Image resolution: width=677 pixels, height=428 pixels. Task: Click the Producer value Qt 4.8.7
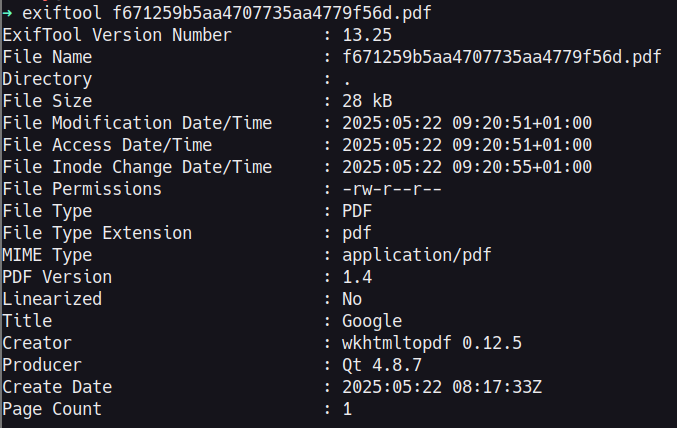[382, 365]
